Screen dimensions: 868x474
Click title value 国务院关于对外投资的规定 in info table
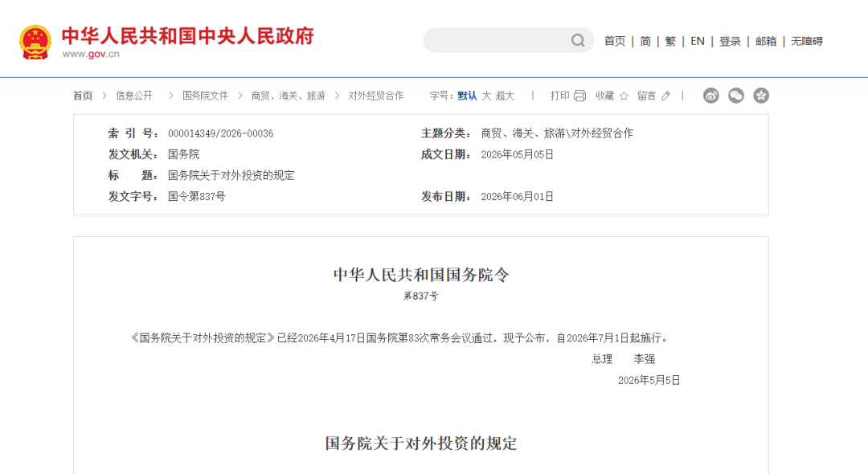tap(231, 175)
